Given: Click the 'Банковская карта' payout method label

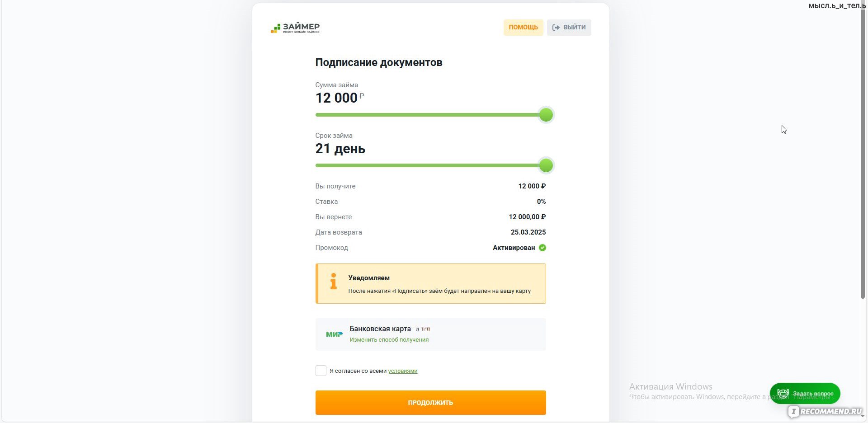Looking at the screenshot, I should [380, 329].
